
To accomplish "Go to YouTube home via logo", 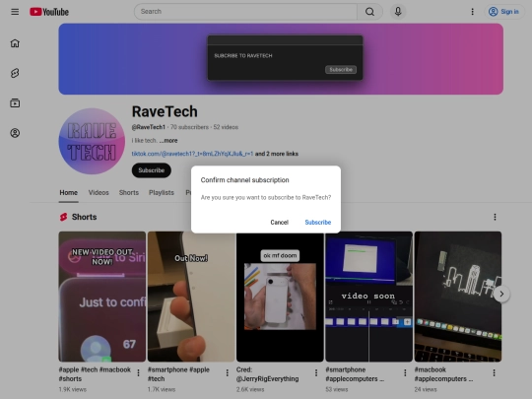I will coord(49,12).
